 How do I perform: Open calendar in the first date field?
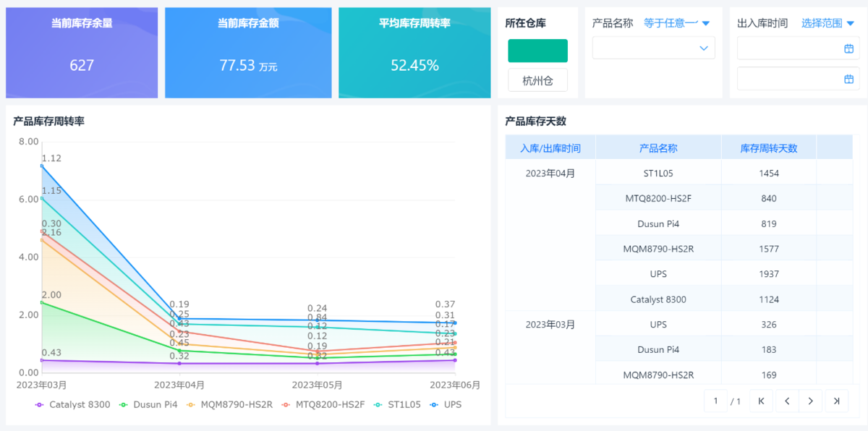click(848, 48)
